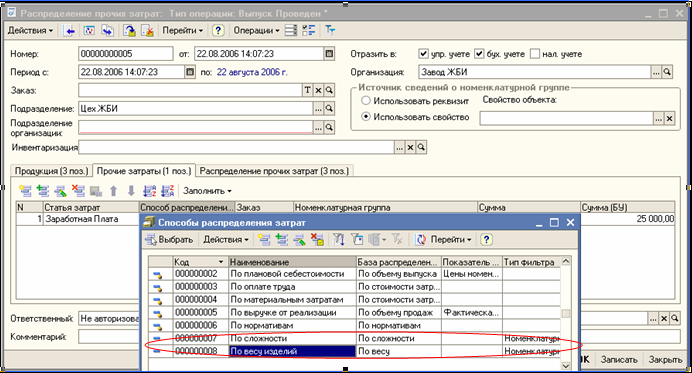Click the ellipsis selector for Подразделение
The image size is (692, 373).
tap(318, 109)
